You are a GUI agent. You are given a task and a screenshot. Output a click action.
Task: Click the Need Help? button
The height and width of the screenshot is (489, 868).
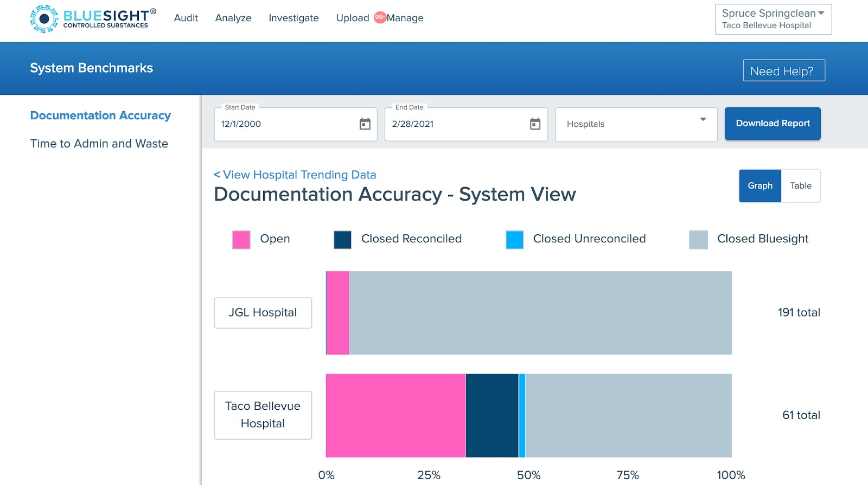(784, 70)
